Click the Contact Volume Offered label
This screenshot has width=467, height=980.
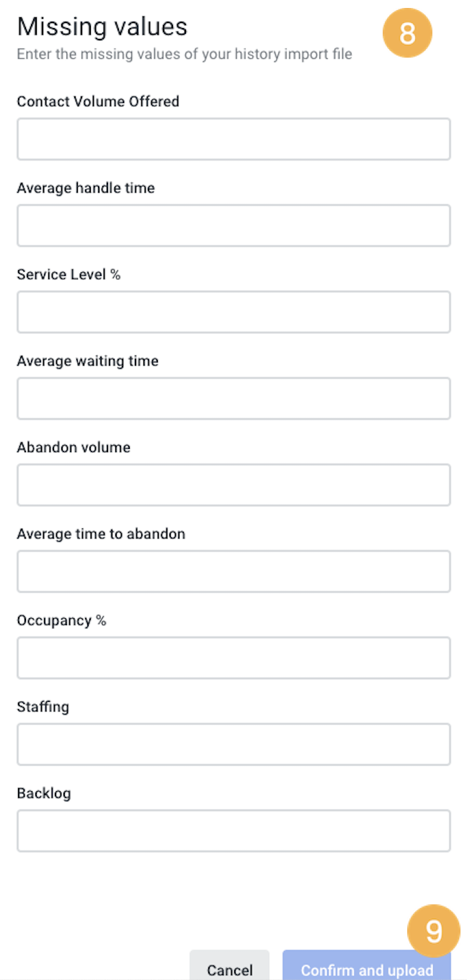click(x=98, y=102)
